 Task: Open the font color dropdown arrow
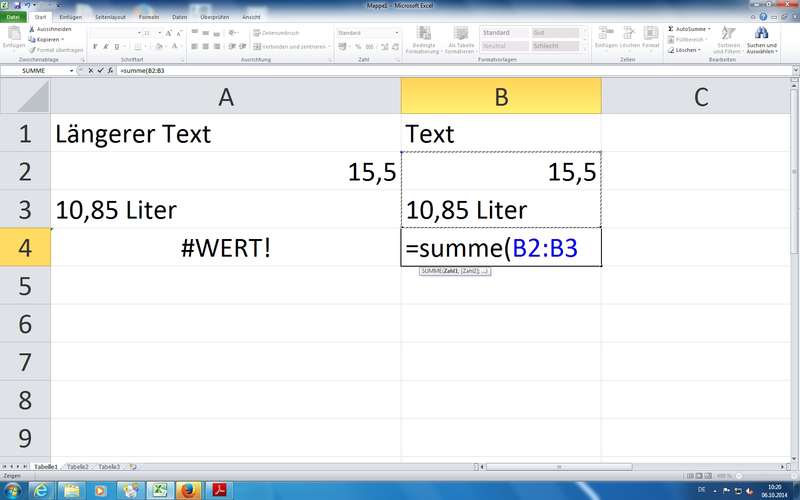(182, 46)
